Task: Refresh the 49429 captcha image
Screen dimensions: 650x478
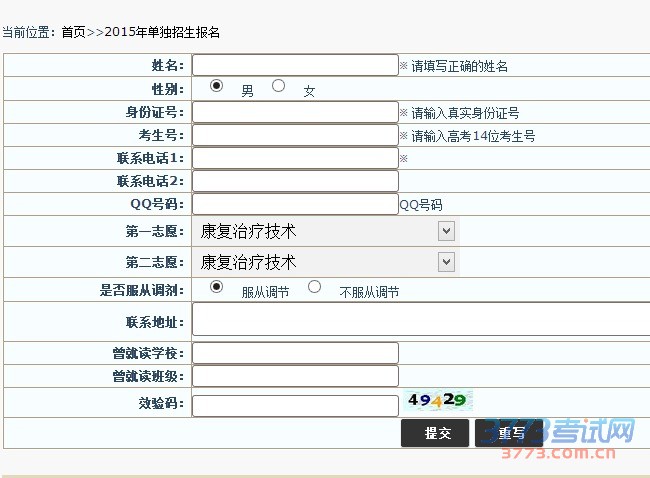Action: click(437, 401)
